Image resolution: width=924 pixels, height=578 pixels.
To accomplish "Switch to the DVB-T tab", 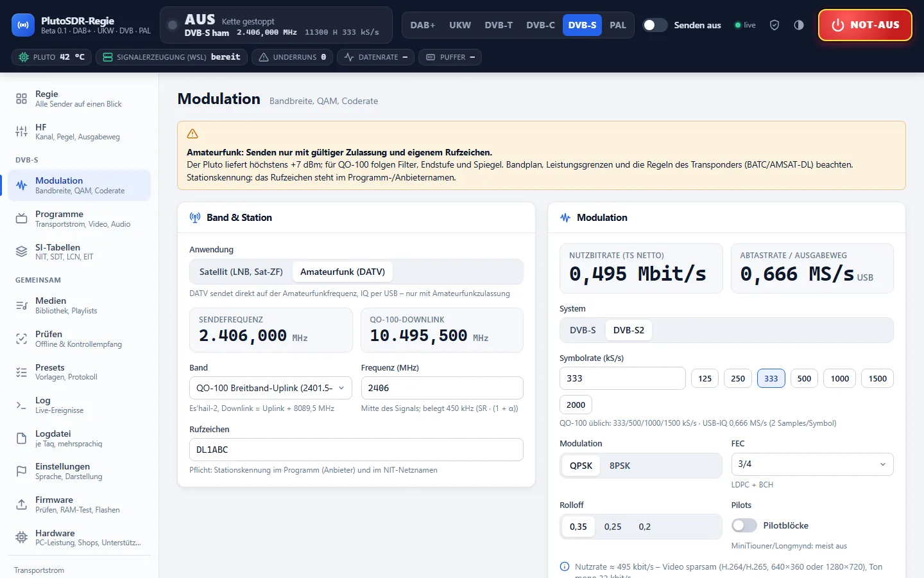I will point(499,25).
